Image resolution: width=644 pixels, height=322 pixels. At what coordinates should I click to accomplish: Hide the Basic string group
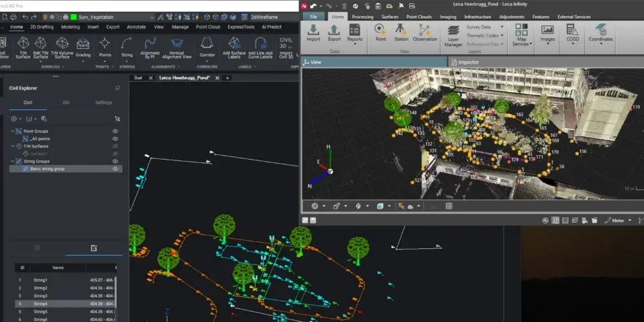pos(115,169)
